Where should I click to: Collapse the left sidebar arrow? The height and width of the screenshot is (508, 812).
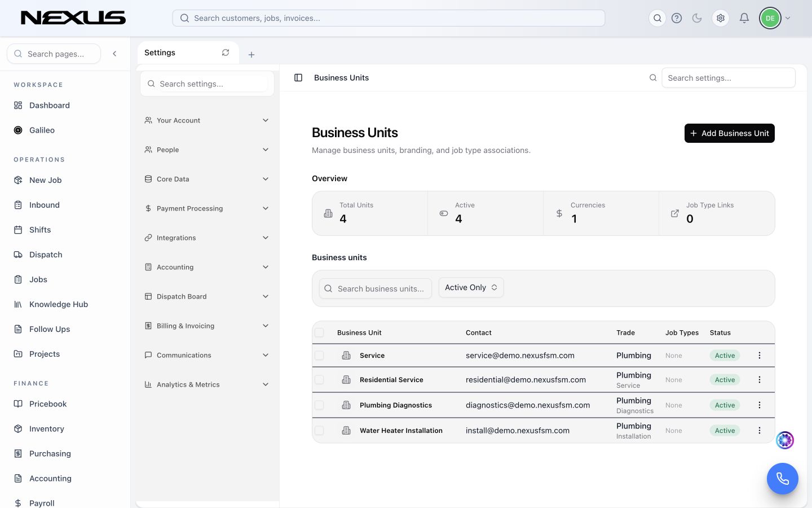[114, 54]
